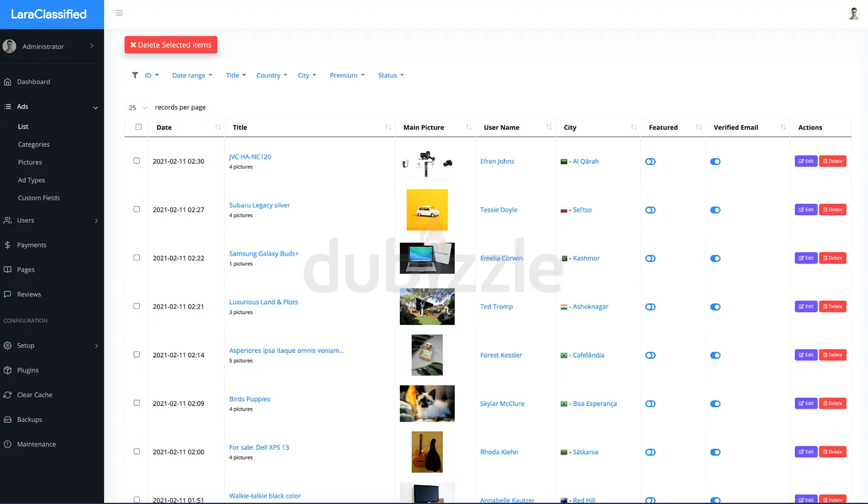Viewport: 868px width, 504px height.
Task: Click the Delete Selected Items button
Action: (x=171, y=45)
